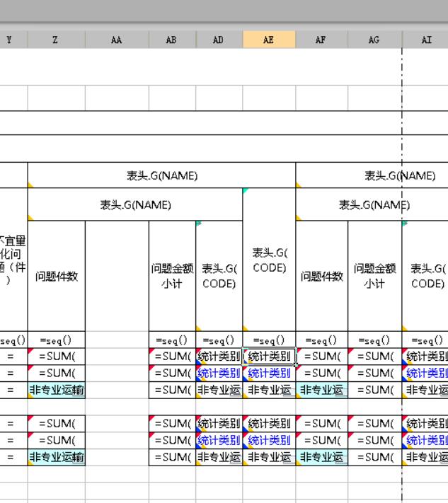Select lower cyan 非专业运 cell in column AF
The image size is (448, 503).
click(x=322, y=457)
